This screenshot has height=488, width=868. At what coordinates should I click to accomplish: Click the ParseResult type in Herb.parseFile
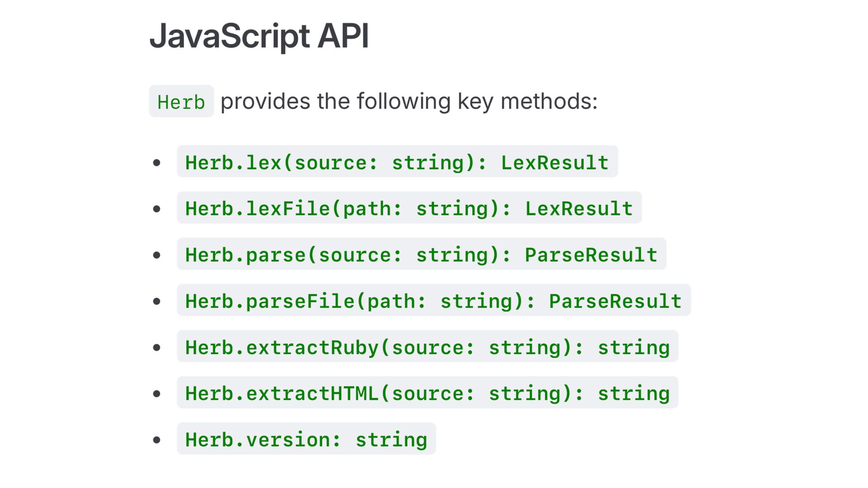(x=615, y=301)
